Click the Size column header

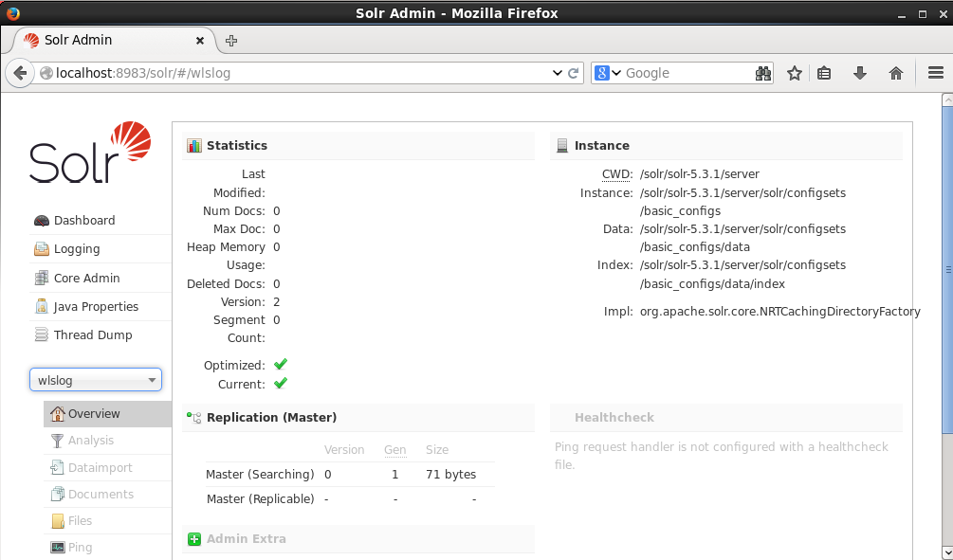[437, 450]
